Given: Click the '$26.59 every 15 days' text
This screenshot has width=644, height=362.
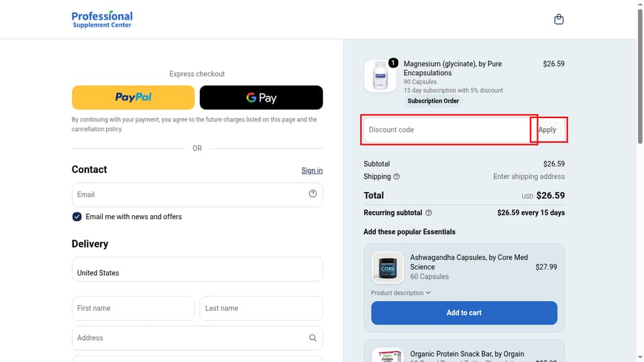Looking at the screenshot, I should point(531,213).
